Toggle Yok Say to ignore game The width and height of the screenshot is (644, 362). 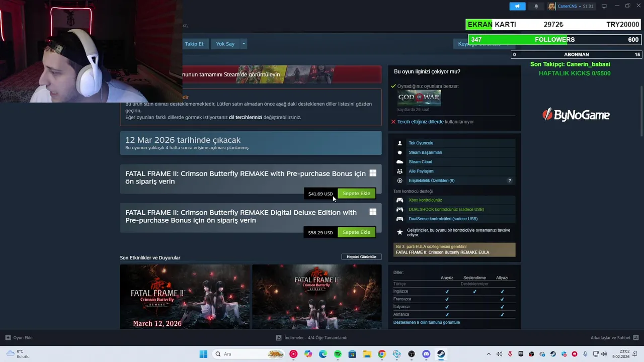pos(225,44)
